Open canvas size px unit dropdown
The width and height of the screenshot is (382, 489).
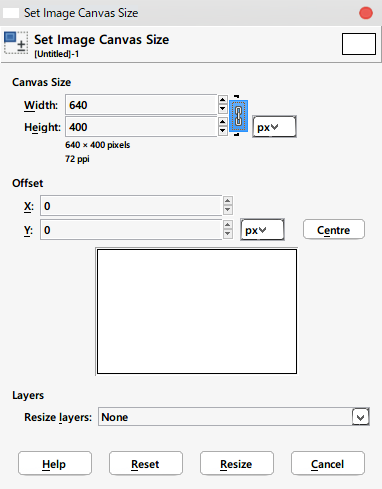click(274, 127)
